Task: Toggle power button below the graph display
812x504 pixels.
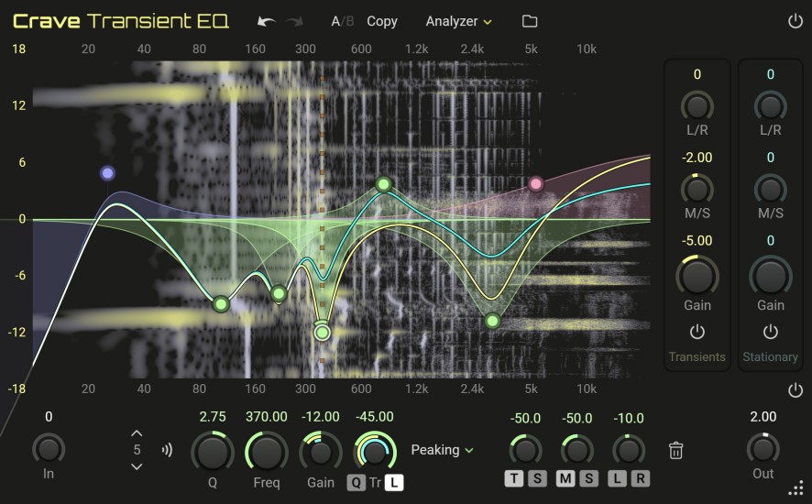Action: 794,390
